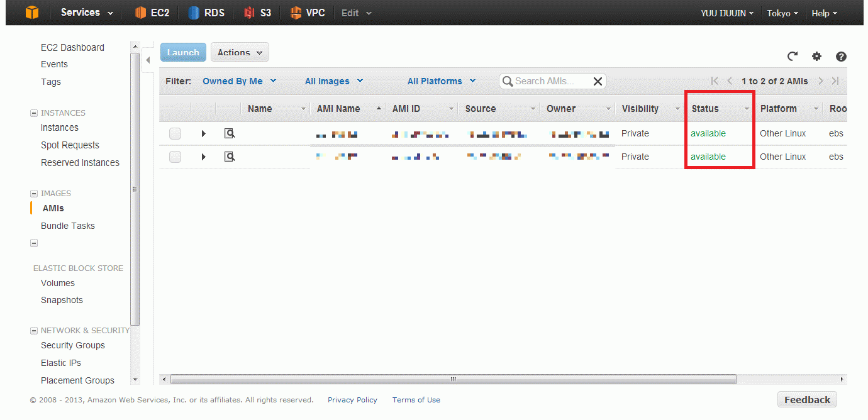Open the YUU IJUUIN account menu
Image resolution: width=868 pixels, height=420 pixels.
pos(727,13)
